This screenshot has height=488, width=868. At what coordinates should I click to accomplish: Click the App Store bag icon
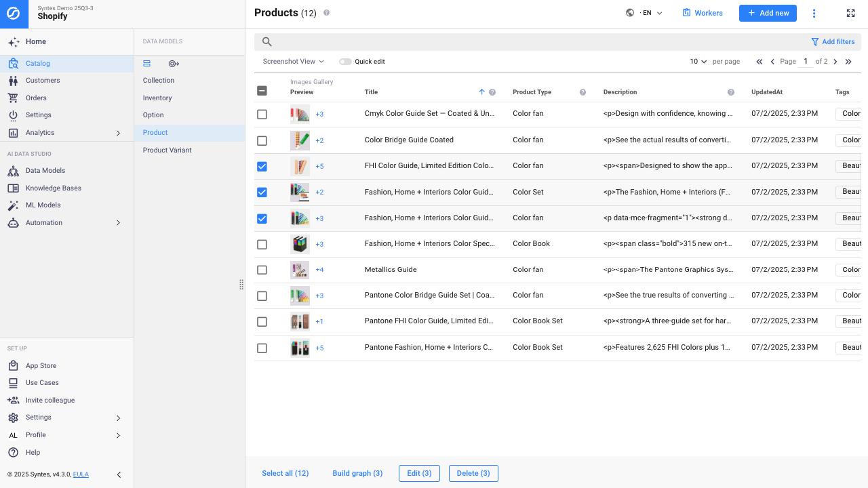(14, 366)
